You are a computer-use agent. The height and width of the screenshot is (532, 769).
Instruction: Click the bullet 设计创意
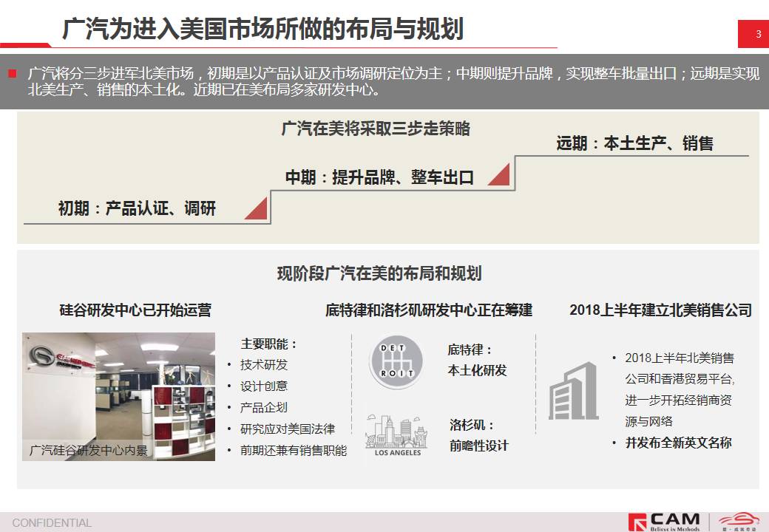pyautogui.click(x=264, y=386)
